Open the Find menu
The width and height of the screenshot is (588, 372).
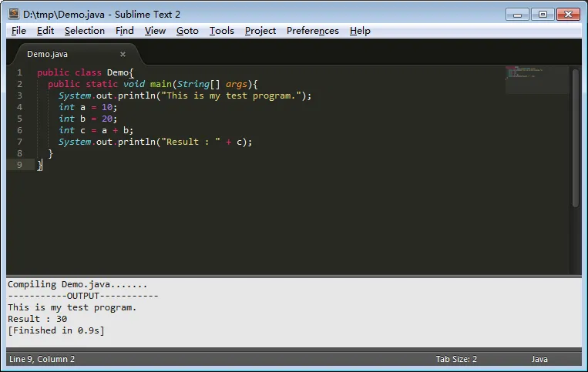tap(125, 31)
